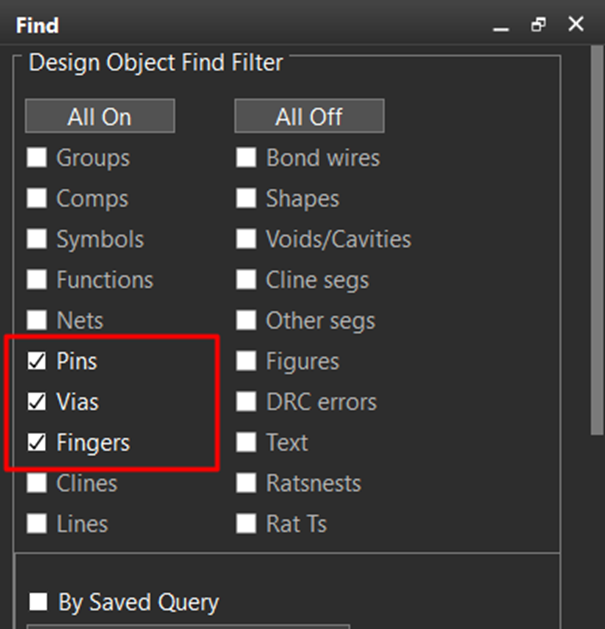Enable the Groups checkbox

(37, 158)
